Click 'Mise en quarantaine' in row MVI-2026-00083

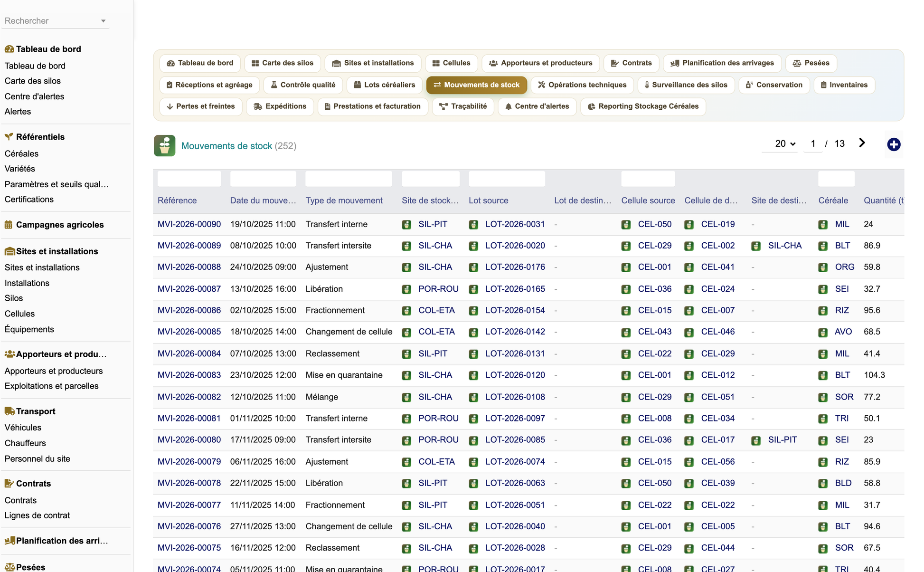(x=344, y=375)
